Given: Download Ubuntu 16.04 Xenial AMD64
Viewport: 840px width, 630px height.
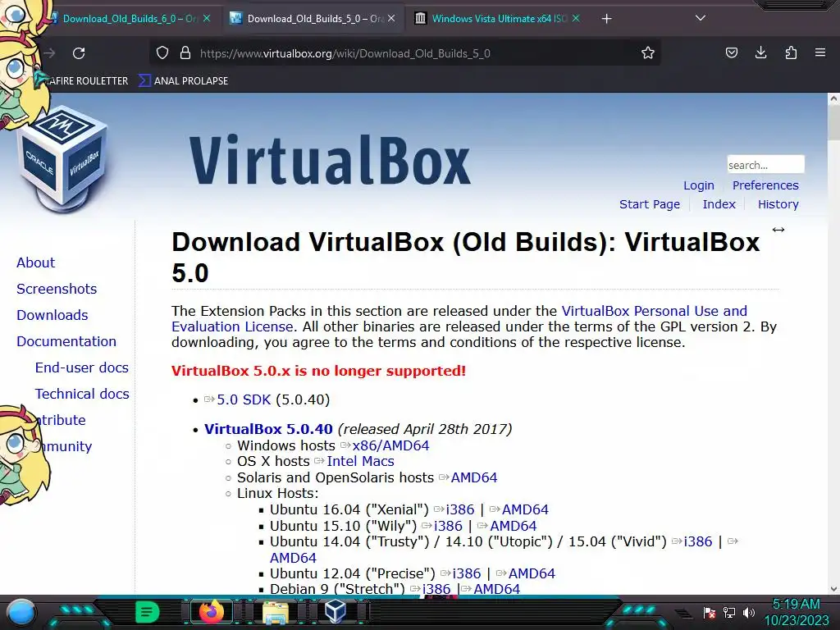Looking at the screenshot, I should (x=525, y=509).
